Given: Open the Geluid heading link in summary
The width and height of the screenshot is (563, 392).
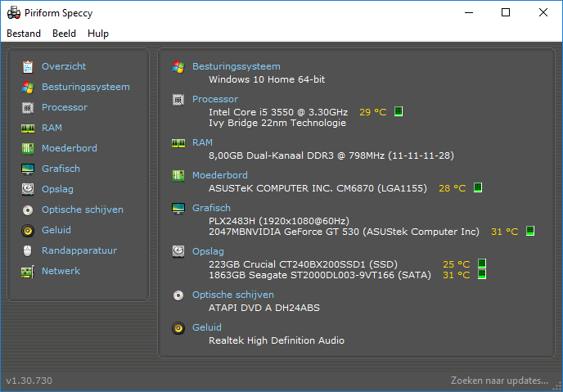Looking at the screenshot, I should 207,327.
